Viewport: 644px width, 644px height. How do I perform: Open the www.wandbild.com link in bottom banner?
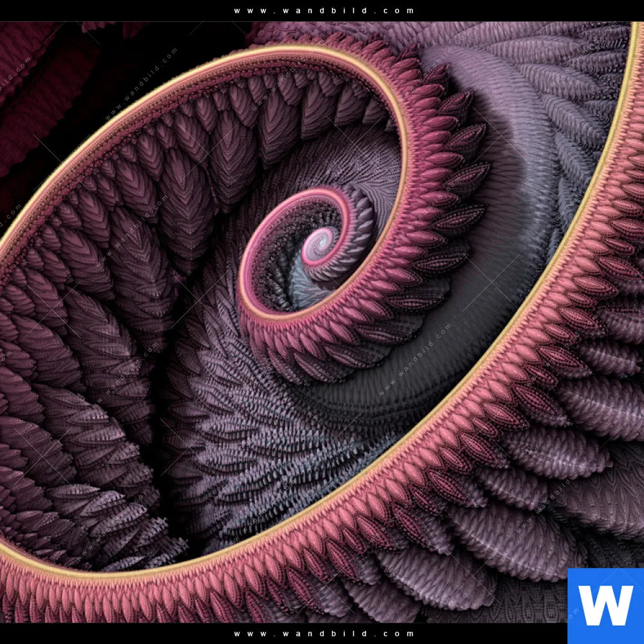click(324, 634)
